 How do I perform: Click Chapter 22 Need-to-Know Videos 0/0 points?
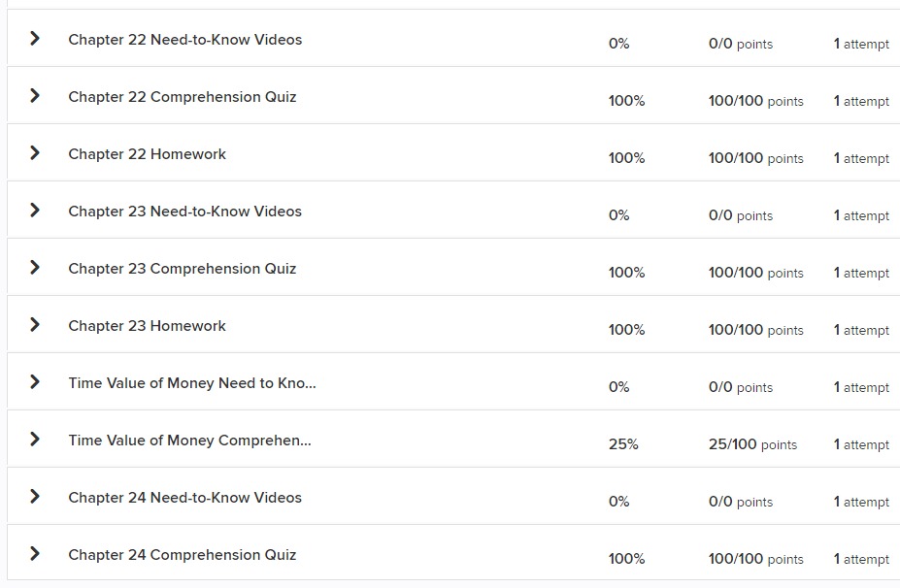tap(741, 44)
